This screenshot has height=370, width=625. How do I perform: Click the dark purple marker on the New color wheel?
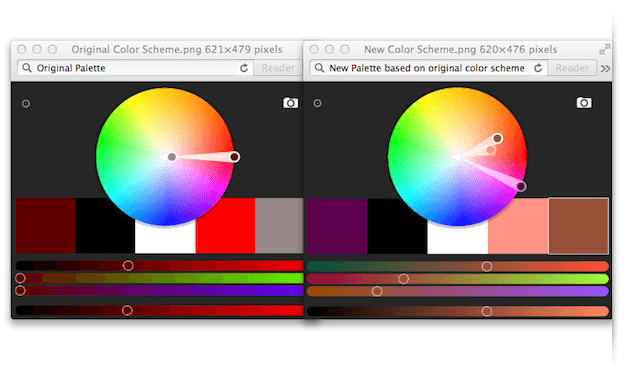(521, 186)
